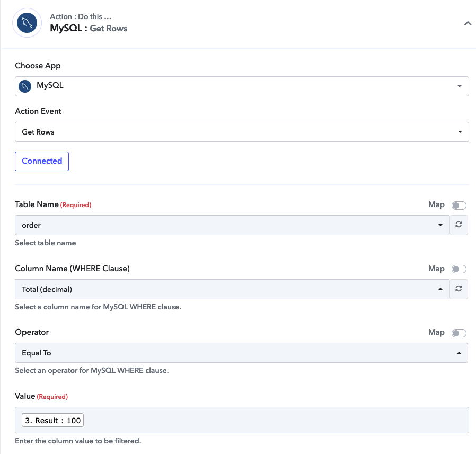Open the Operator Equal To dropdown
The width and height of the screenshot is (476, 454).
pos(241,353)
